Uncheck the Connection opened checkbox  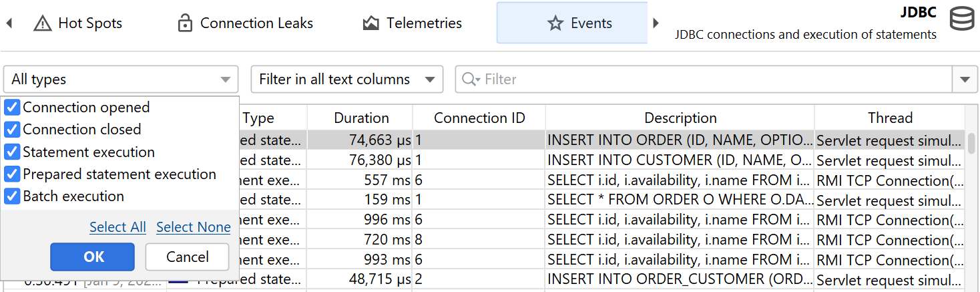[x=12, y=108]
